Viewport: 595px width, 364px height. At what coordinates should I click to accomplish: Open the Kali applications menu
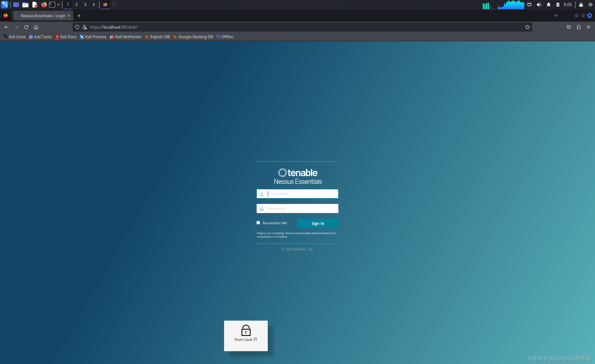pos(5,4)
